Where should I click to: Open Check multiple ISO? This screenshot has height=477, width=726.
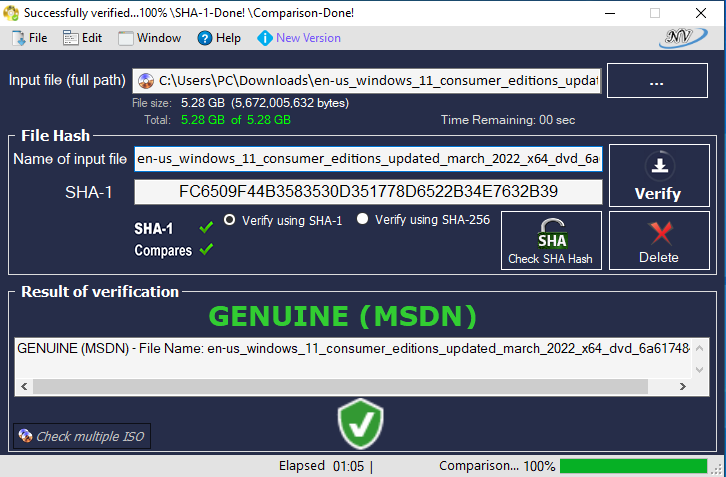pyautogui.click(x=82, y=436)
